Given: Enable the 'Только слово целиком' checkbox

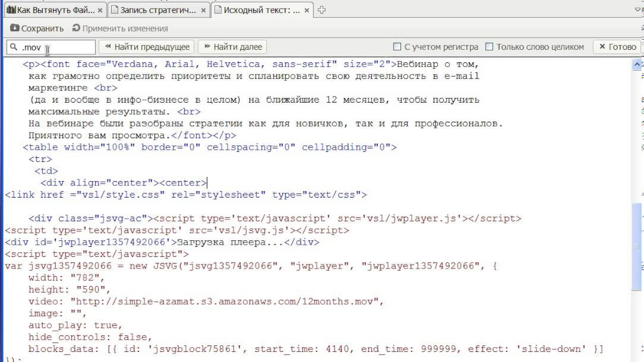Looking at the screenshot, I should 489,47.
